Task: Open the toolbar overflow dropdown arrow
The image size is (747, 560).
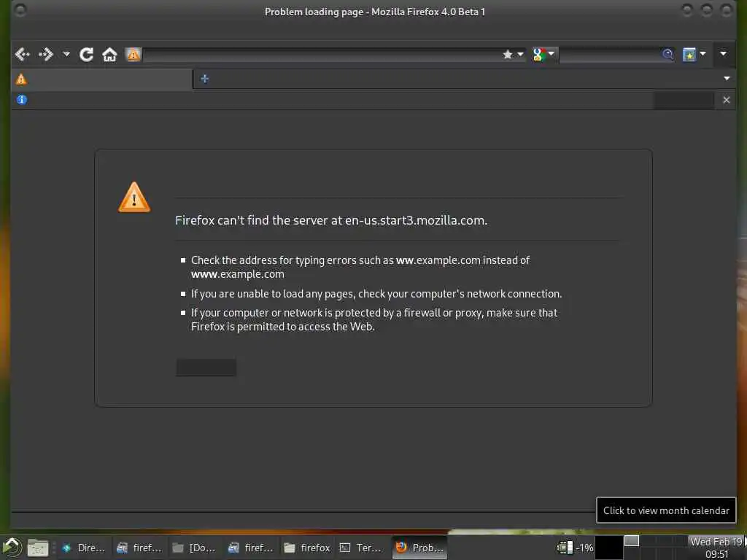Action: click(723, 54)
